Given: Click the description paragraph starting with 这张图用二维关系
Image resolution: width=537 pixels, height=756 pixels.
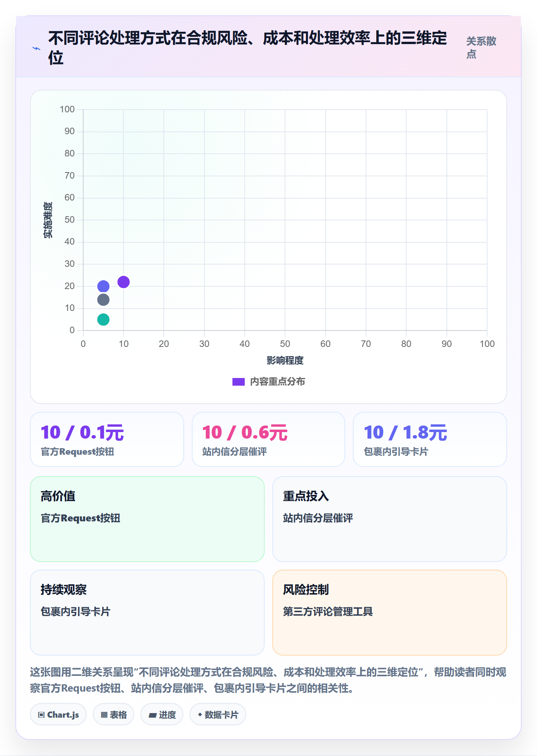Looking at the screenshot, I should point(268,680).
